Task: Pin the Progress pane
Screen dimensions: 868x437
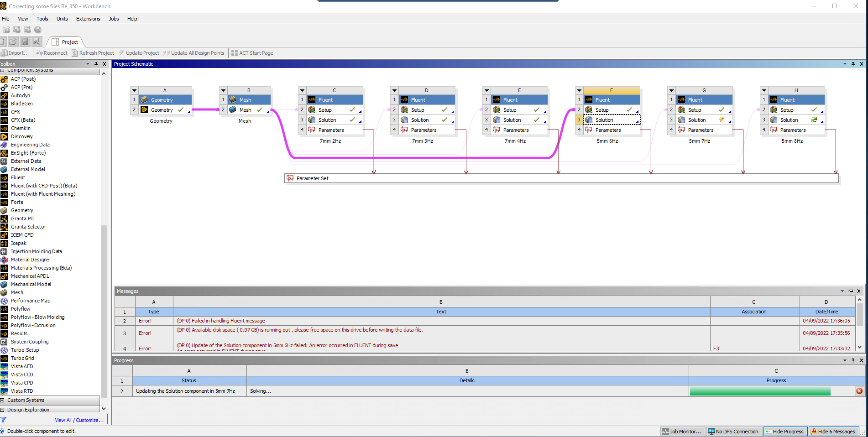Action: 853,360
